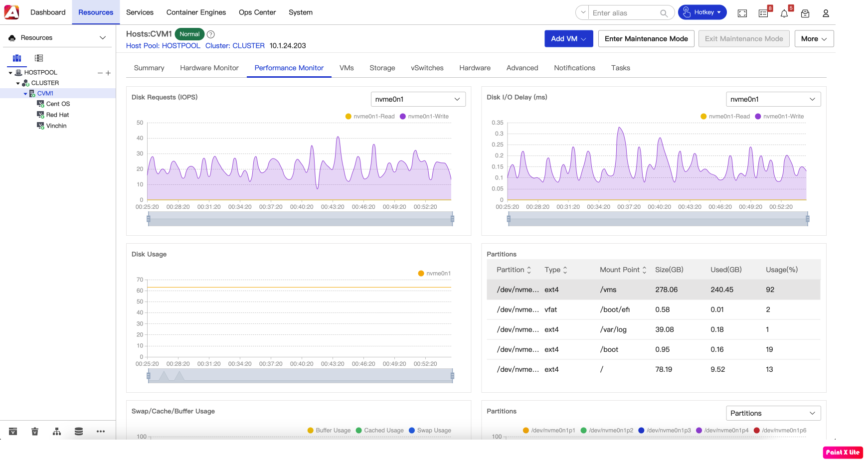868x463 pixels.
Task: Click the minus icon next to HOSTPOOL
Action: 100,73
